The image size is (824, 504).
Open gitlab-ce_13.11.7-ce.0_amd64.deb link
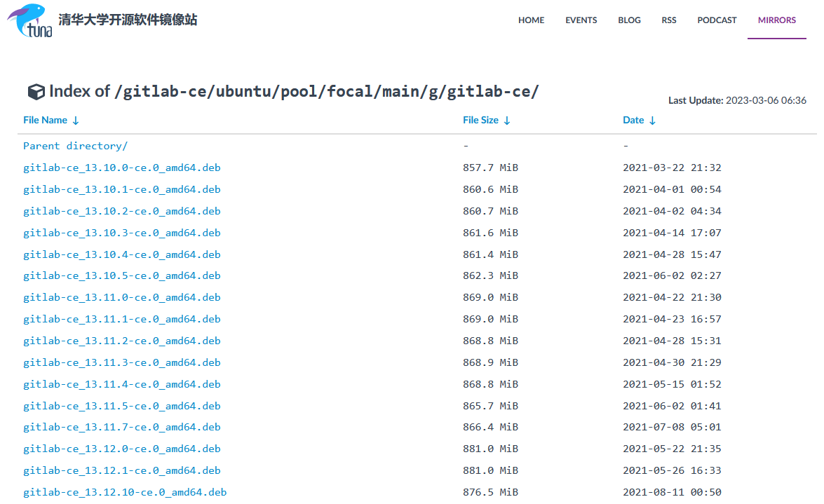[x=122, y=428]
